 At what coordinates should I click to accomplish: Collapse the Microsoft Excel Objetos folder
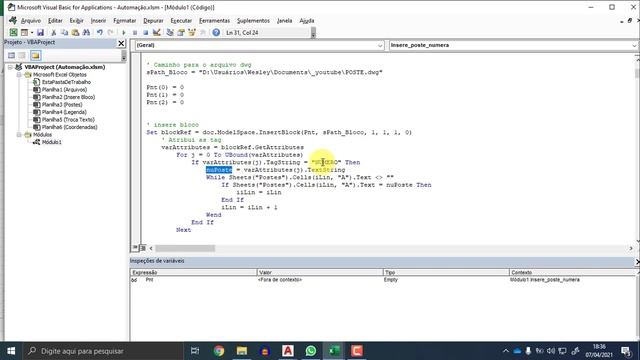pyautogui.click(x=19, y=75)
